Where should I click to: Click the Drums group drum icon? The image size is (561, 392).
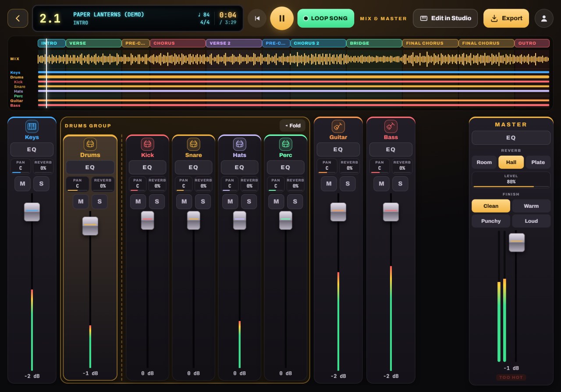tap(90, 144)
